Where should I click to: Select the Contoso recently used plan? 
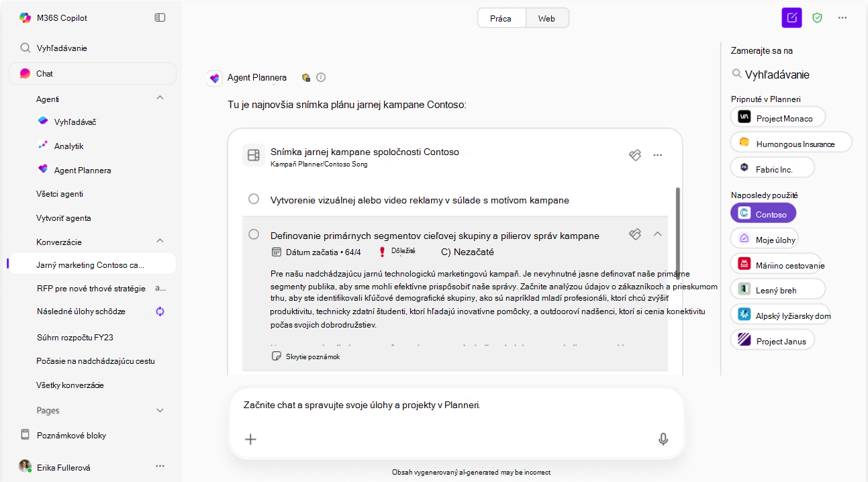point(763,213)
